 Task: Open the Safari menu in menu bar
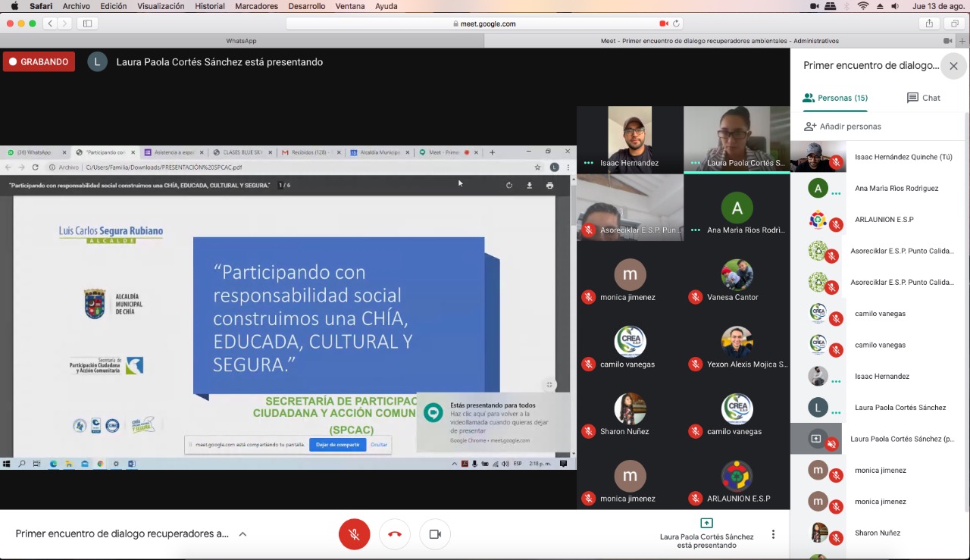(41, 6)
